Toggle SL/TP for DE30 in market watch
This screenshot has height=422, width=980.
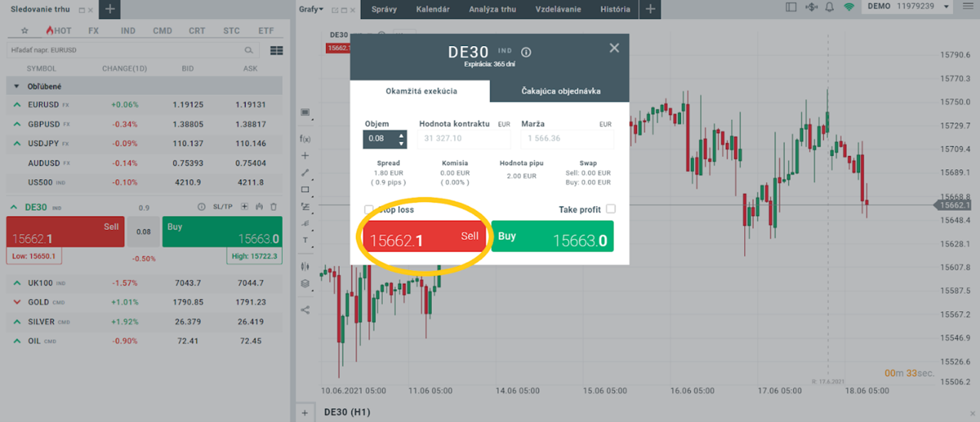[222, 207]
